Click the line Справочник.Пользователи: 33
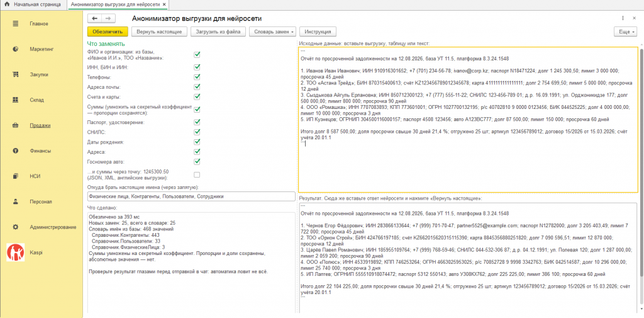Image resolution: width=644 pixels, height=318 pixels. 126,241
